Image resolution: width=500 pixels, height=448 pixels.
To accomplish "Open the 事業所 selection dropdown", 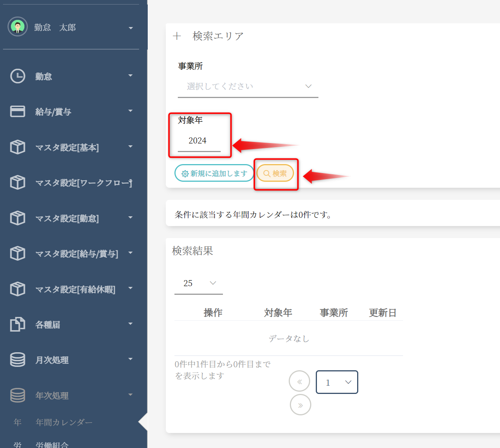I will coord(248,87).
